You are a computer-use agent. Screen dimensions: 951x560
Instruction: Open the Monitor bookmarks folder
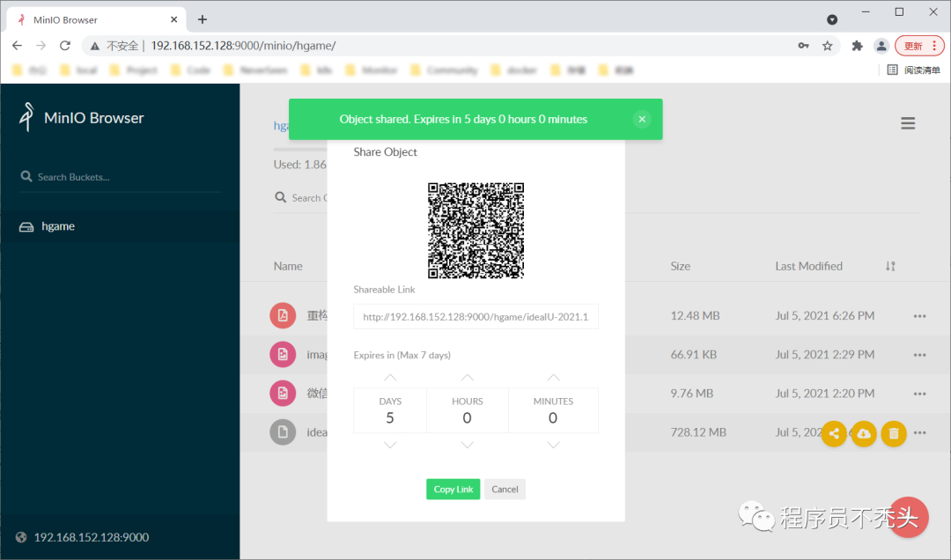pos(372,70)
